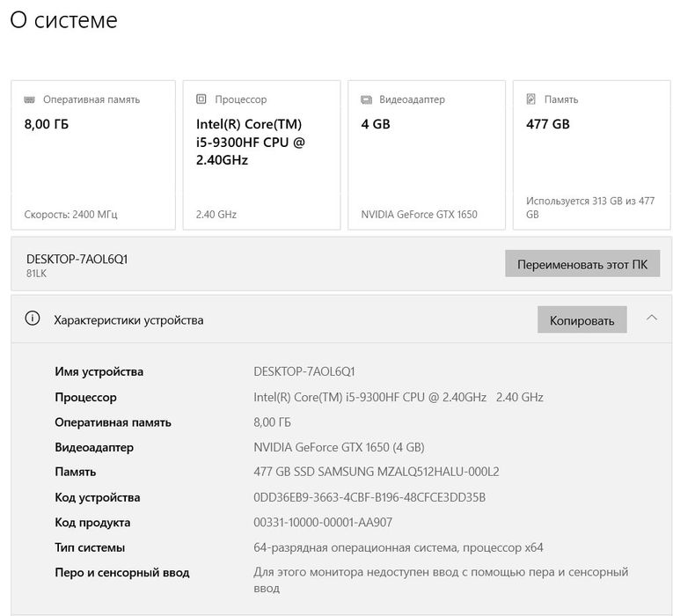Click the RAM memory chip icon
This screenshot has width=673, height=616.
pos(29,99)
